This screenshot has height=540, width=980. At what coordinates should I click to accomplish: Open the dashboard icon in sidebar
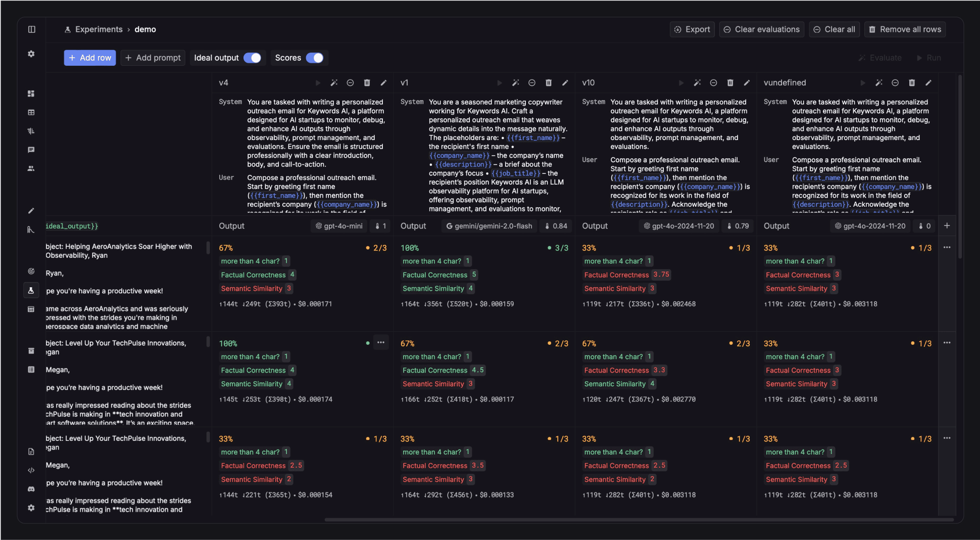(x=31, y=94)
